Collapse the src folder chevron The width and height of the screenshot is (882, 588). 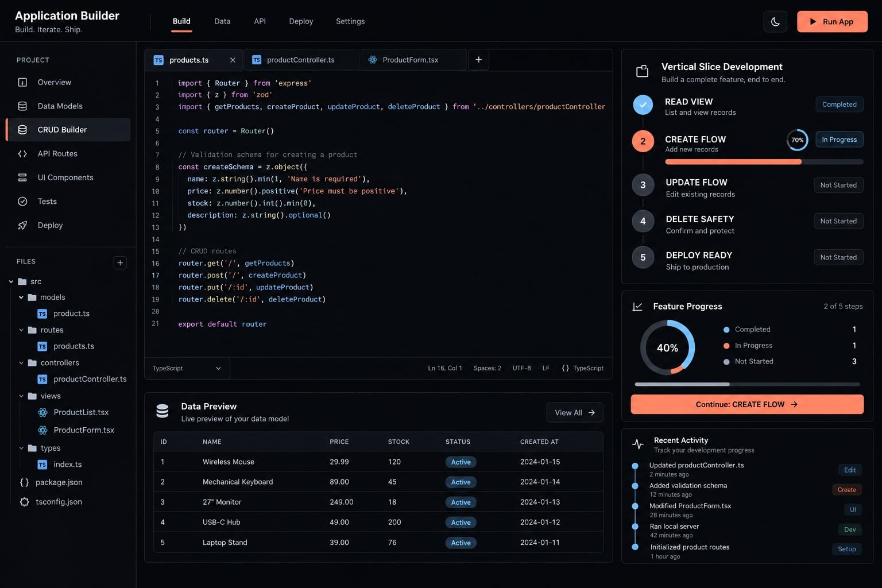(x=11, y=281)
